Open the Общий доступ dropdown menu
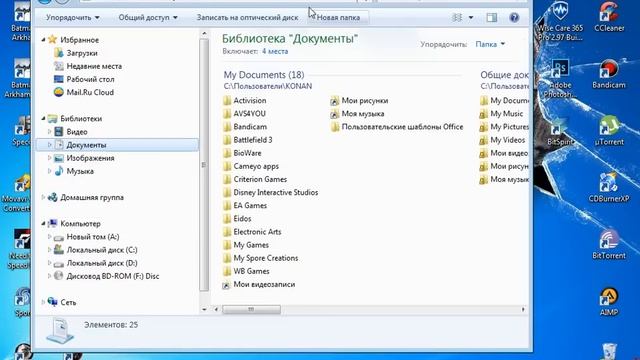This screenshot has height=360, width=640. [x=148, y=18]
